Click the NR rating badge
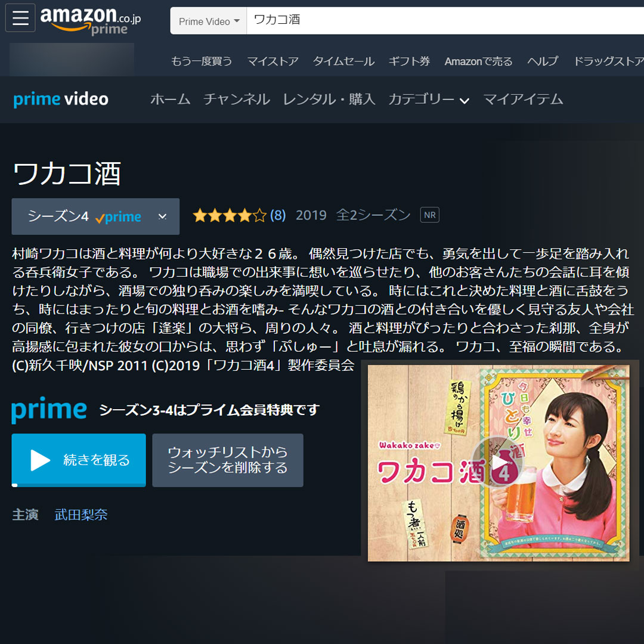644x644 pixels. pos(429,215)
